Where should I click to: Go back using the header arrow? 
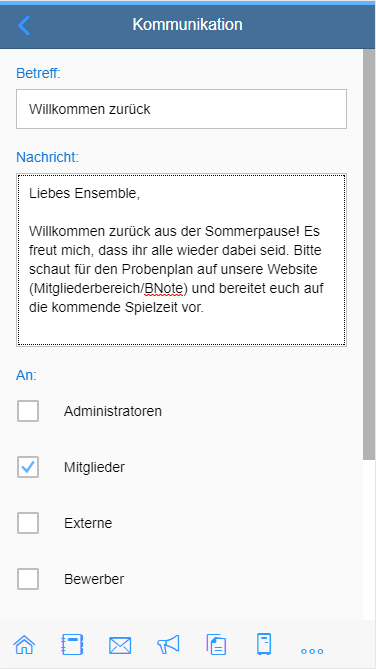coord(24,25)
